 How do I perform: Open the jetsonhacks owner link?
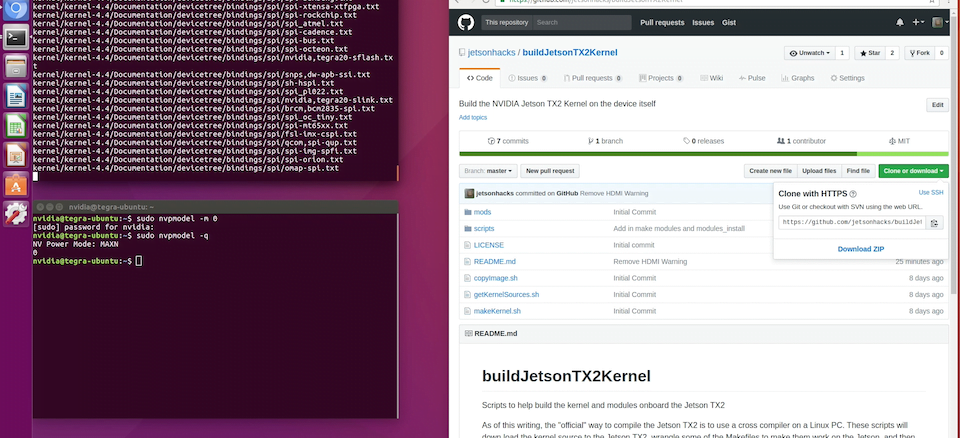click(492, 53)
